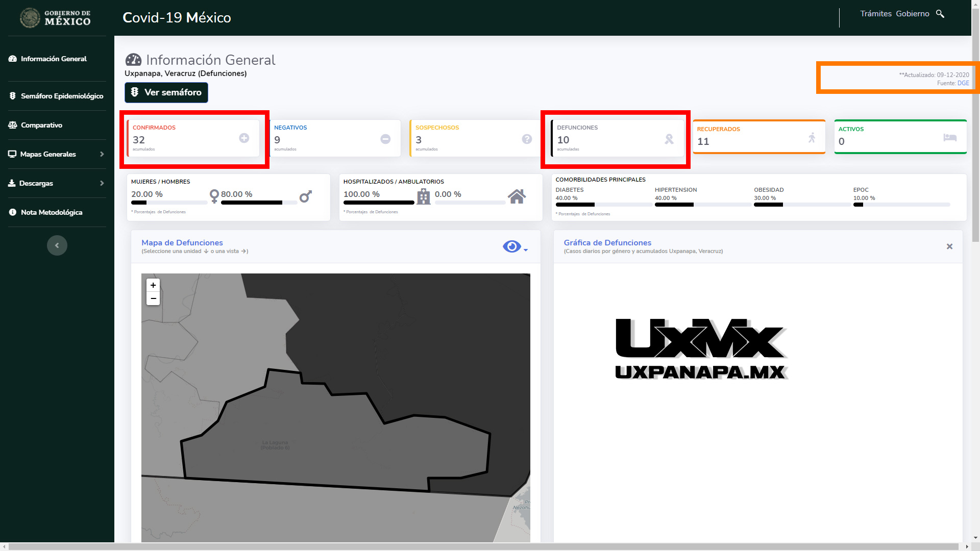Click the gauge icon for sidebar Información General
The image size is (980, 551).
(x=13, y=59)
